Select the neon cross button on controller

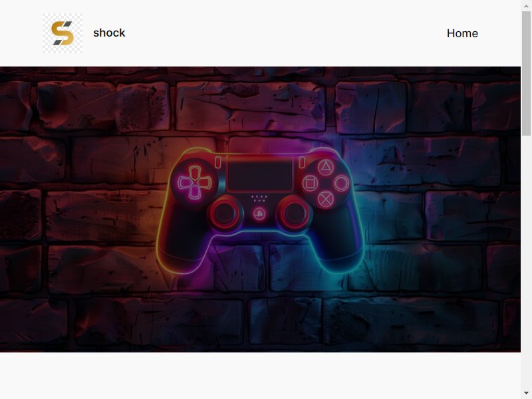point(325,199)
